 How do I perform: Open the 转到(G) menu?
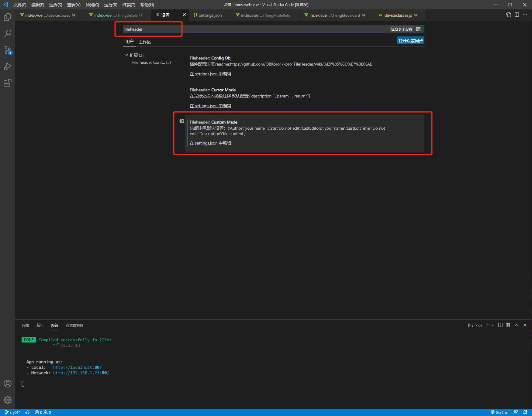pos(92,5)
